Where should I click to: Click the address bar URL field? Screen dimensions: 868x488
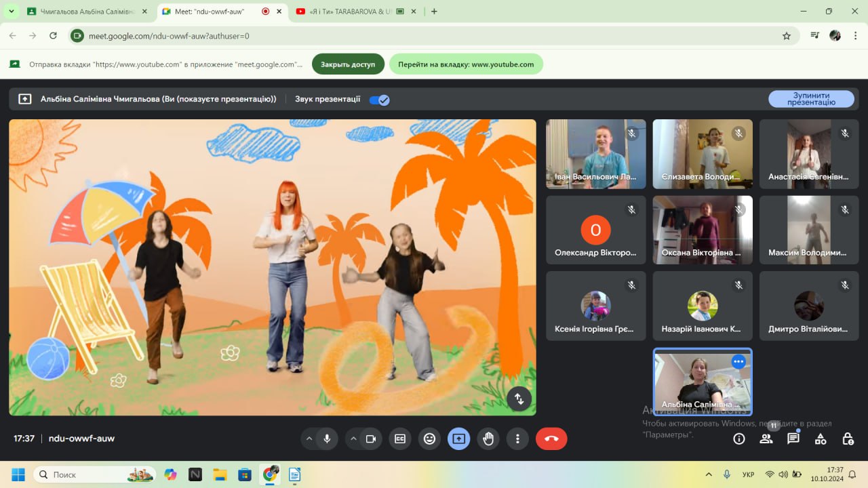[x=434, y=36]
